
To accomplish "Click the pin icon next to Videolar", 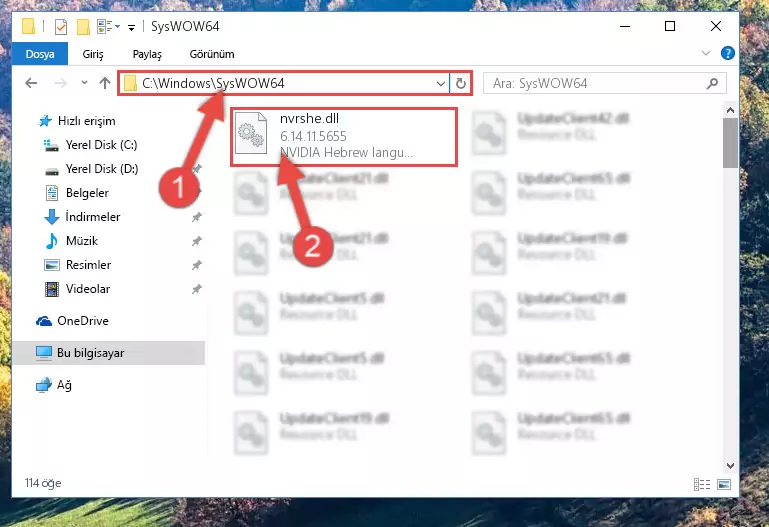I will pyautogui.click(x=197, y=289).
